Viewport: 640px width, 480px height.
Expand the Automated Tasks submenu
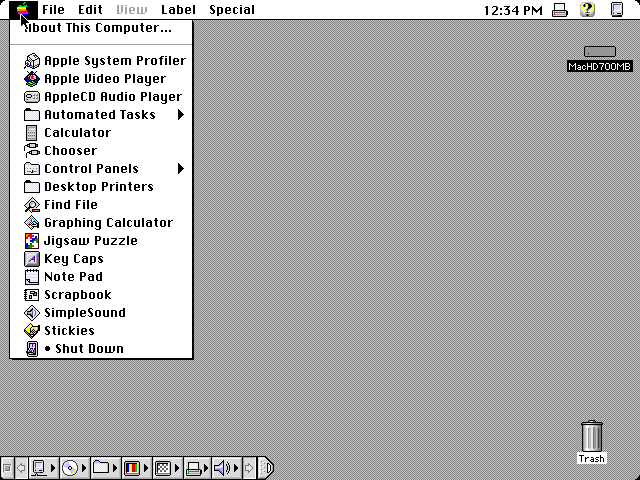click(101, 115)
